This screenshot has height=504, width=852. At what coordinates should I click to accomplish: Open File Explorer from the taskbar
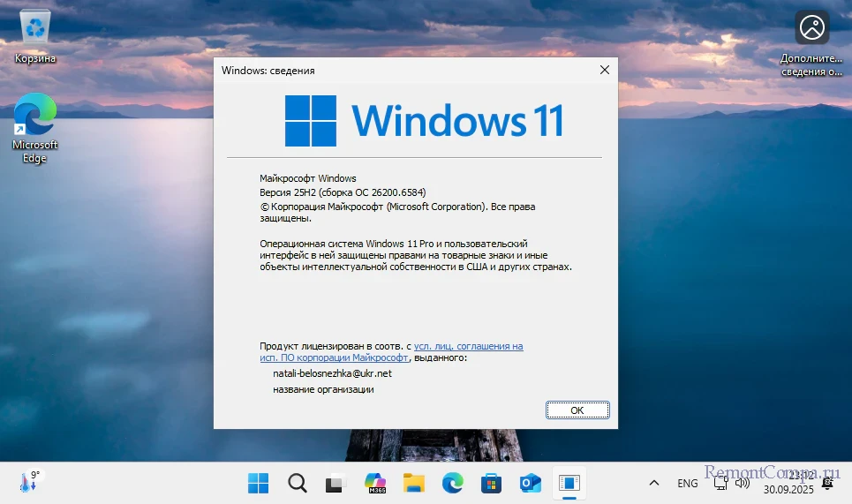point(414,483)
